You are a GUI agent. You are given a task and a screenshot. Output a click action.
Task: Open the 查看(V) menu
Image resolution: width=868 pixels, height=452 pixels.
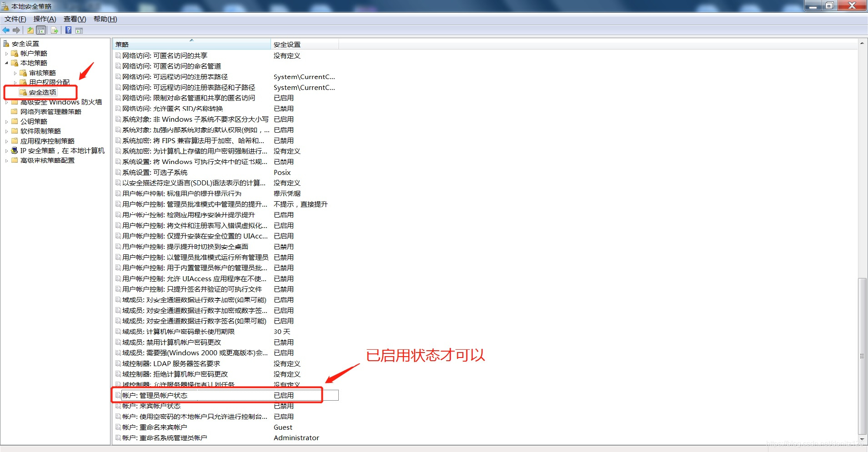click(x=75, y=19)
